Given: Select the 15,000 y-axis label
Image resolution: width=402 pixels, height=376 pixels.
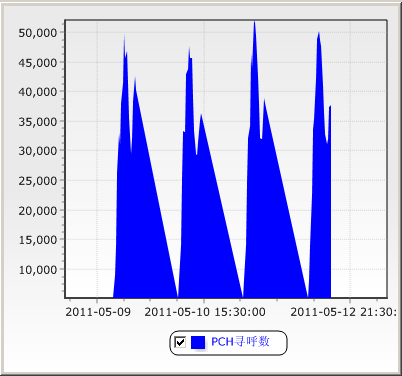Looking at the screenshot, I should pyautogui.click(x=38, y=240).
